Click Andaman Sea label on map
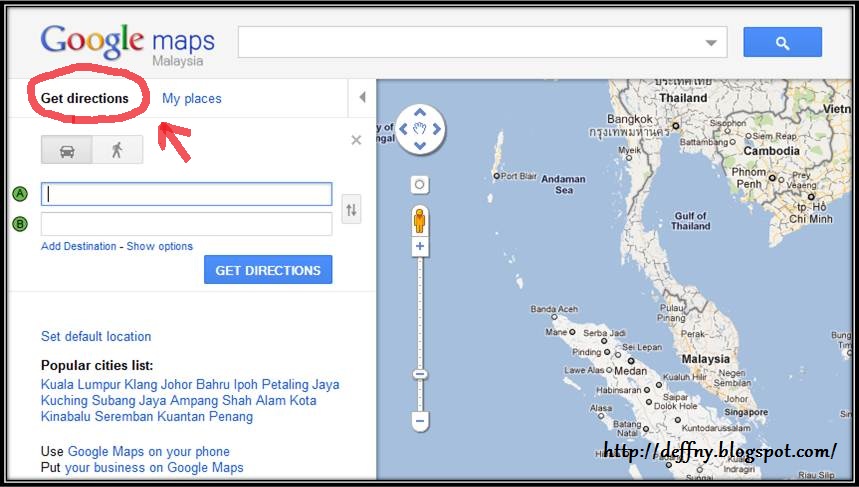This screenshot has height=487, width=859. [x=563, y=185]
